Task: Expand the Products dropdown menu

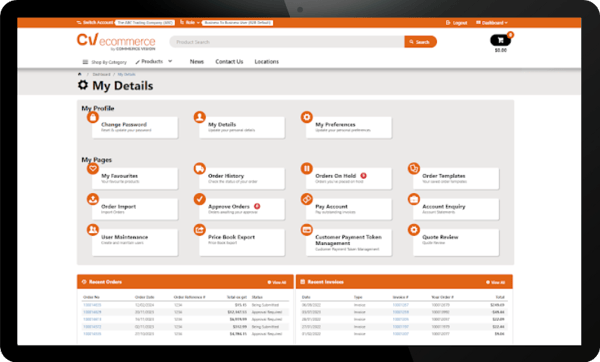Action: [154, 61]
